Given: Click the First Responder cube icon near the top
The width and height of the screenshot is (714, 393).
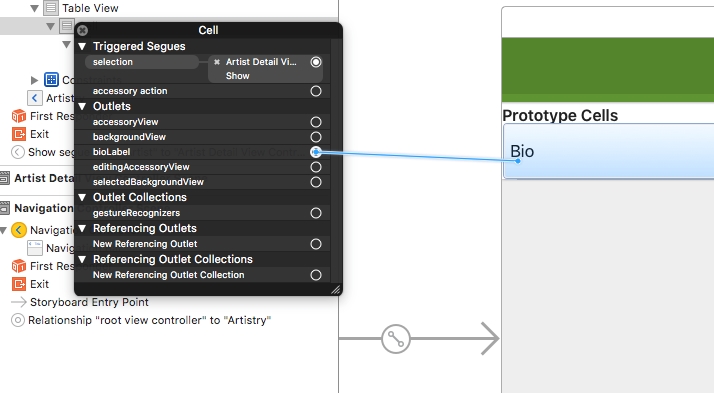Looking at the screenshot, I should (x=19, y=116).
